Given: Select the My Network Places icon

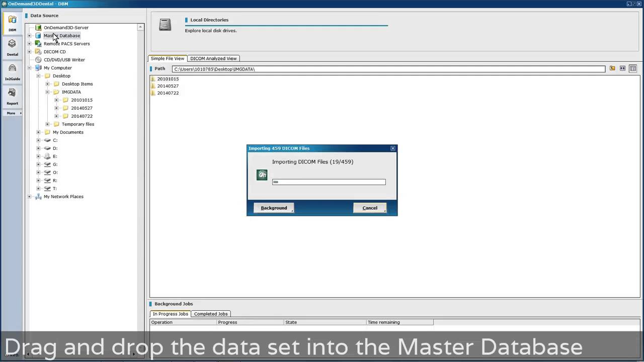Looking at the screenshot, I should click(x=38, y=197).
